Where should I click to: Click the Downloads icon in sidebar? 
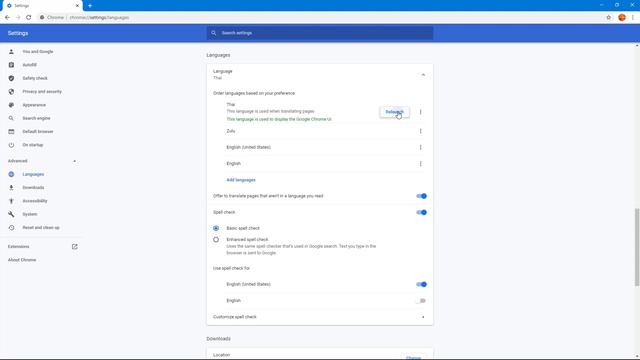coord(11,188)
